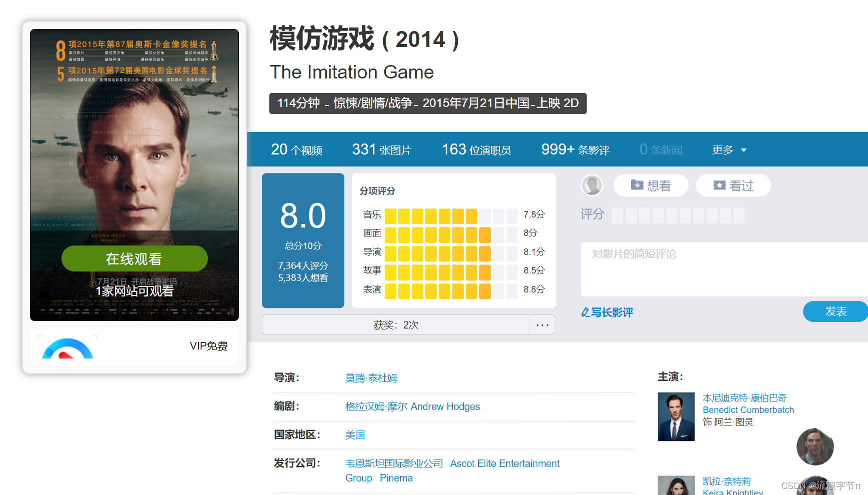
Task: Open the 20 个视频 tab
Action: 296,149
